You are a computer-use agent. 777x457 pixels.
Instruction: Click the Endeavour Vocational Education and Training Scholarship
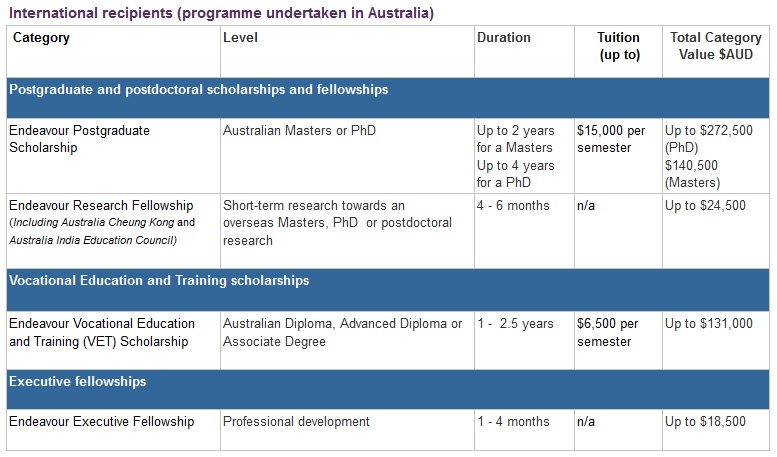(101, 332)
